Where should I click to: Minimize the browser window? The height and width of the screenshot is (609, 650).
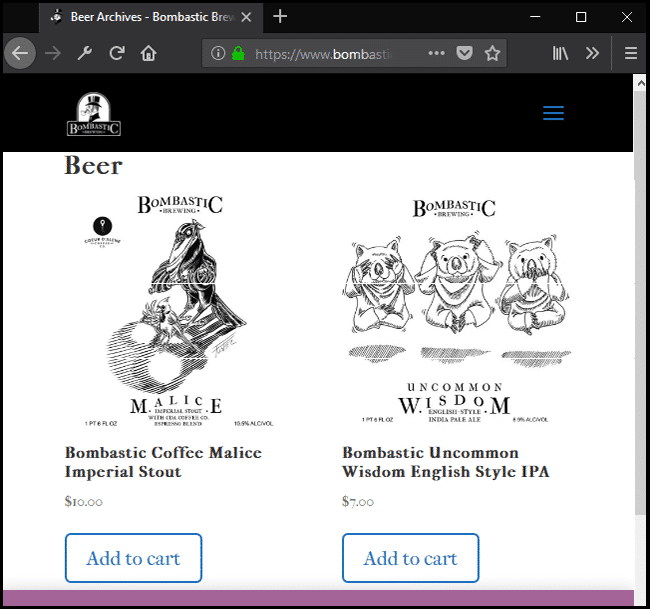(x=535, y=17)
